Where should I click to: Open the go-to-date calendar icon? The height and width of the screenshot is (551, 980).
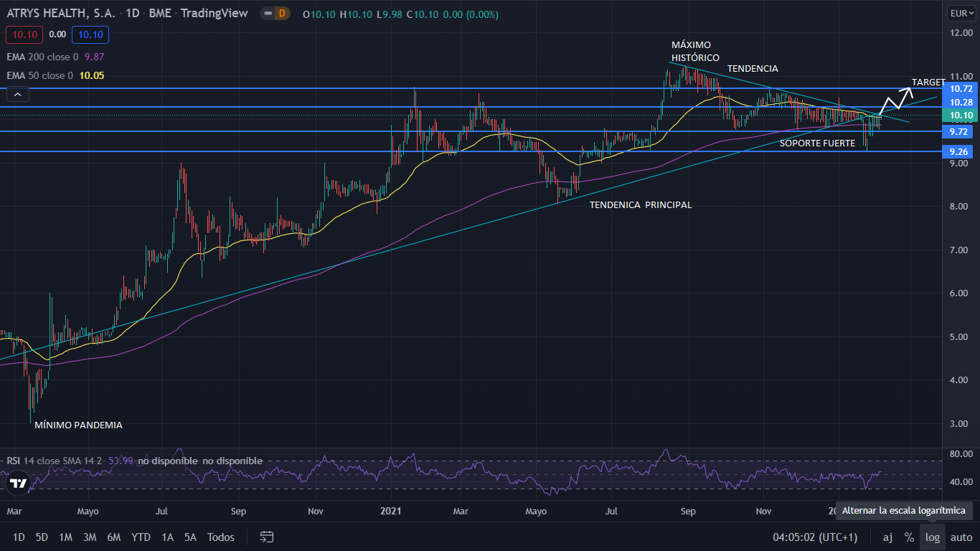coord(267,537)
